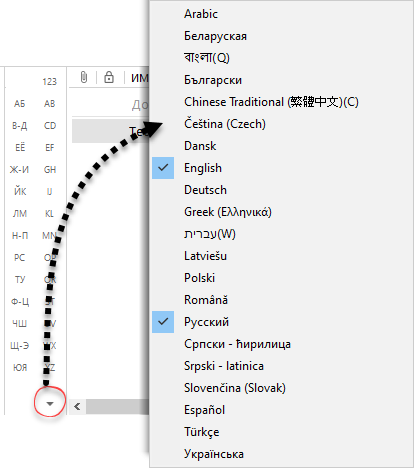
Task: Click the ЕЁ index button
Action: (20, 147)
